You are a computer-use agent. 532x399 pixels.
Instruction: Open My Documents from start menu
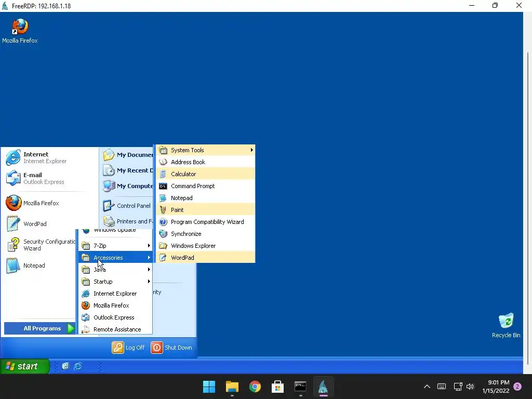tap(128, 155)
